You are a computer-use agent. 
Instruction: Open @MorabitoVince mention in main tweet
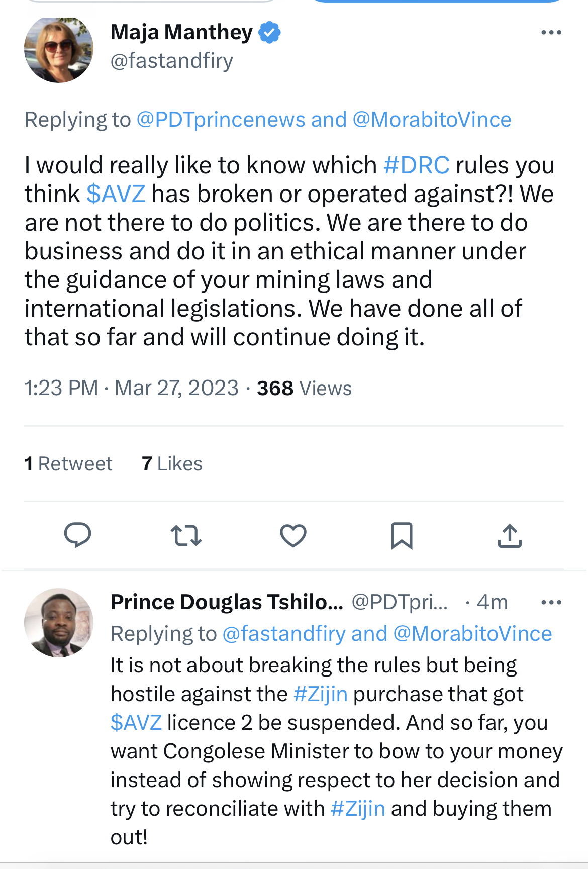pyautogui.click(x=432, y=120)
